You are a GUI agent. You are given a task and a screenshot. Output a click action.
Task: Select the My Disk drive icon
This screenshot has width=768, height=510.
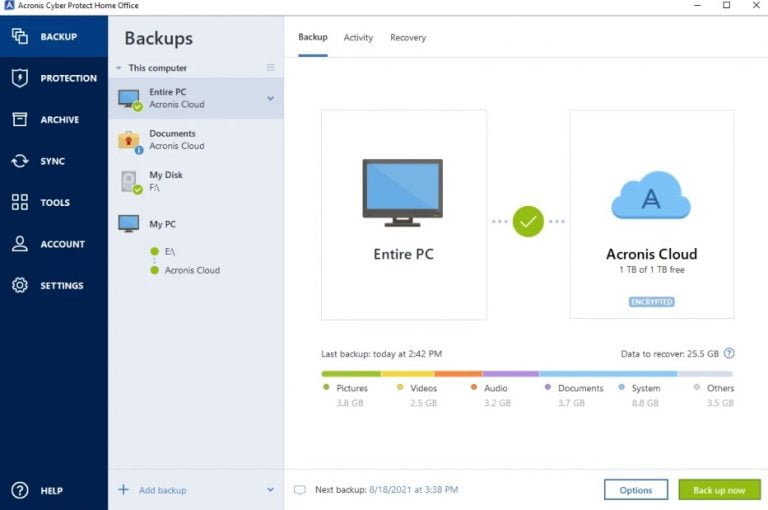(x=130, y=182)
